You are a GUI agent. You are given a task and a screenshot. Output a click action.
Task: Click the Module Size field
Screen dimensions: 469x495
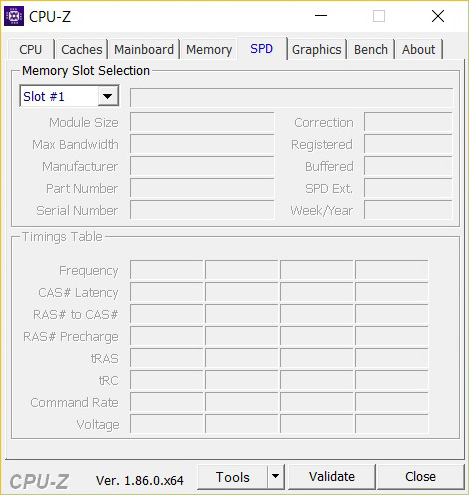point(202,122)
